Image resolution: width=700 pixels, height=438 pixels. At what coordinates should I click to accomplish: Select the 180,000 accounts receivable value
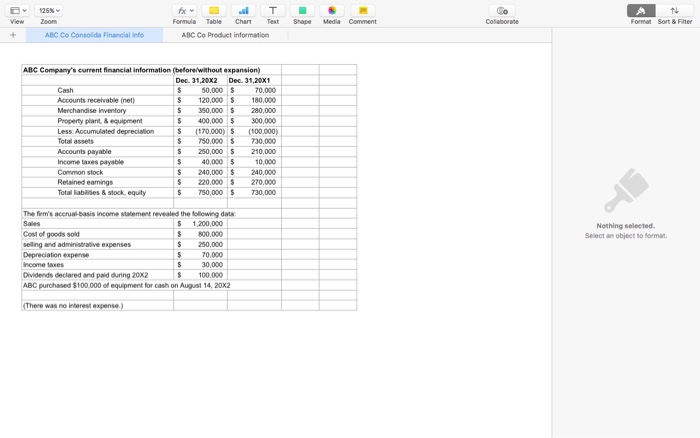click(x=254, y=100)
